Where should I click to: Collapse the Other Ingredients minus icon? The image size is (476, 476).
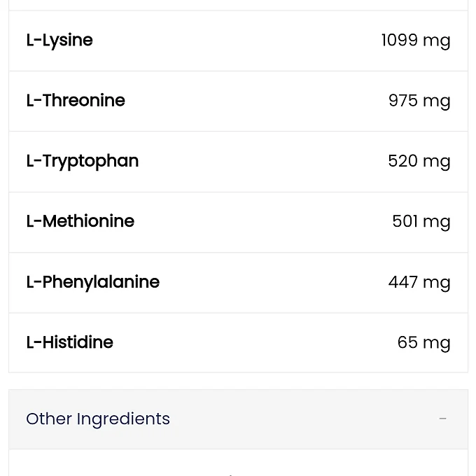pos(442,419)
